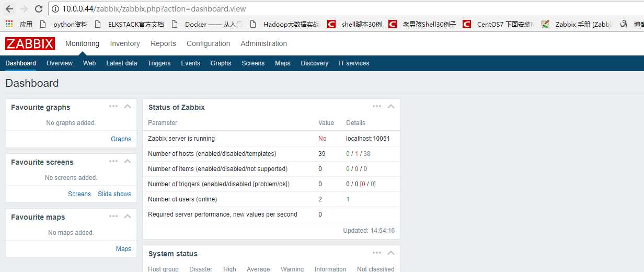
Task: Follow the Graphs link in Favourite graphs
Action: click(121, 139)
